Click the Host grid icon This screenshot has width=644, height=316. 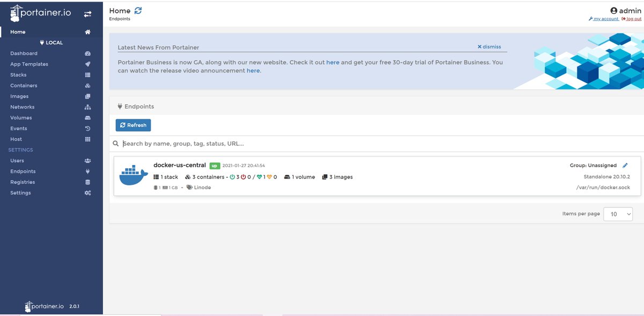87,139
